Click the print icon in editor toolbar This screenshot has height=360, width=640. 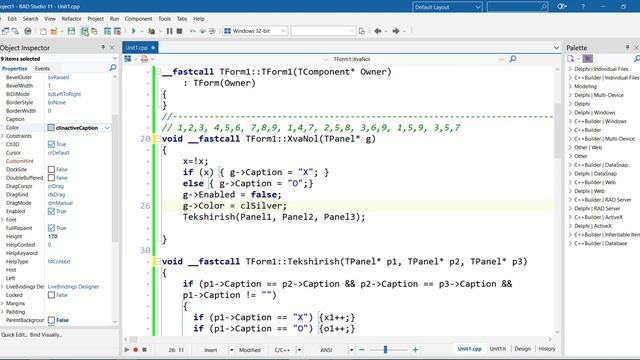[x=144, y=59]
